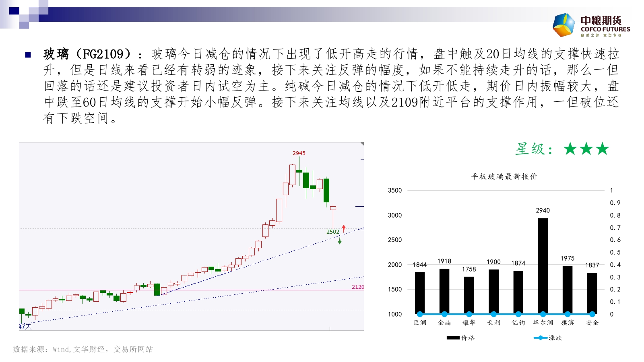Click the COFCO Futures cube logo
Viewport: 644px width, 362px height.
564,25
